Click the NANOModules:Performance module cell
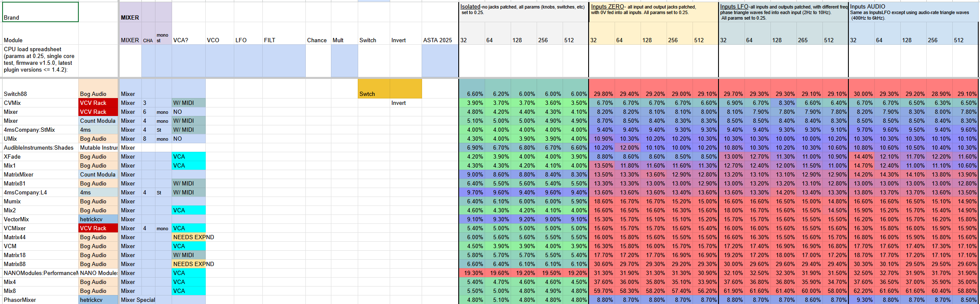This screenshot has height=304, width=980. click(40, 273)
